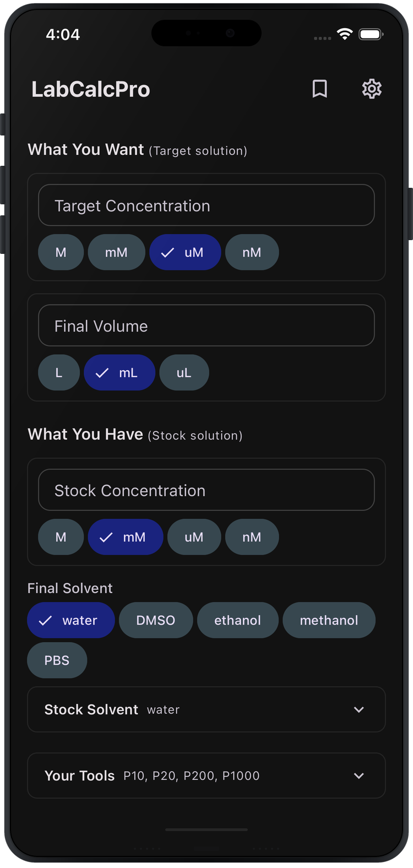The width and height of the screenshot is (413, 868).
Task: Click the Target Concentration input field
Action: tap(206, 205)
